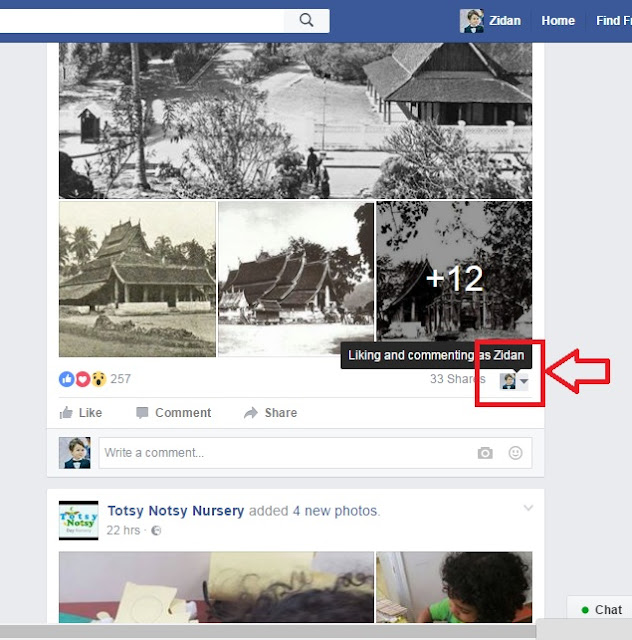
Task: Click the Write a comment field
Action: (x=315, y=453)
